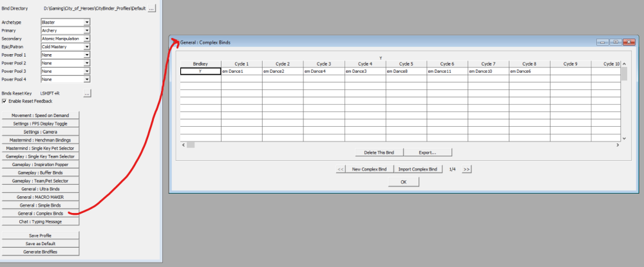Toggle Enable Reset Feedback checkbox

(x=5, y=101)
